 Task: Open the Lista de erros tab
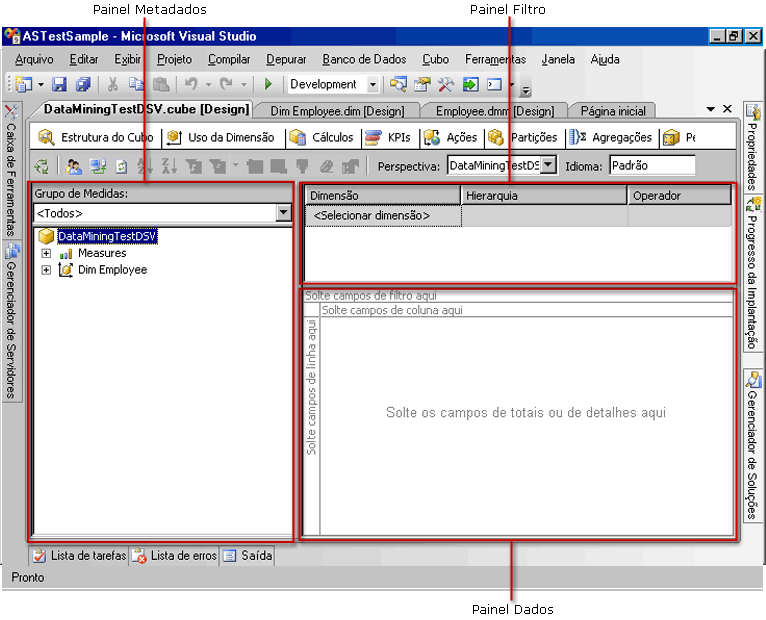tap(175, 556)
